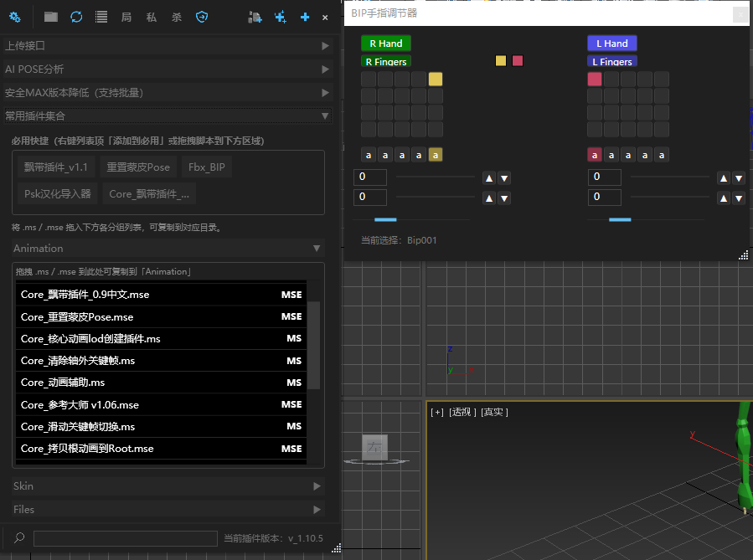Click the sparkle-plus icon in toolbar

[x=280, y=18]
